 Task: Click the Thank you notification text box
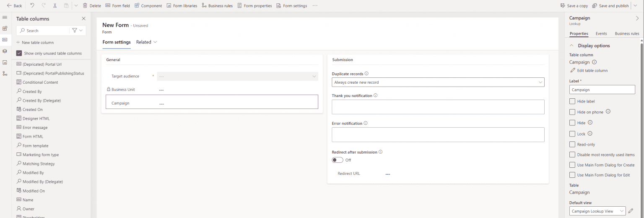coord(438,107)
